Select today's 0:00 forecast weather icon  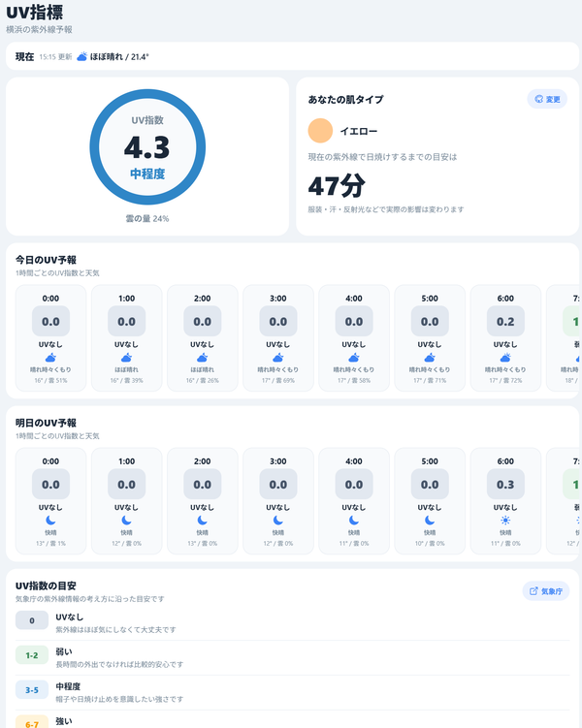[50, 358]
